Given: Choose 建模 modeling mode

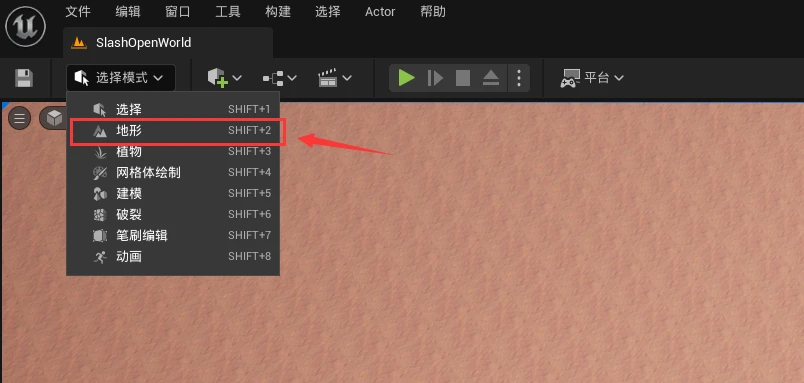Looking at the screenshot, I should (173, 194).
